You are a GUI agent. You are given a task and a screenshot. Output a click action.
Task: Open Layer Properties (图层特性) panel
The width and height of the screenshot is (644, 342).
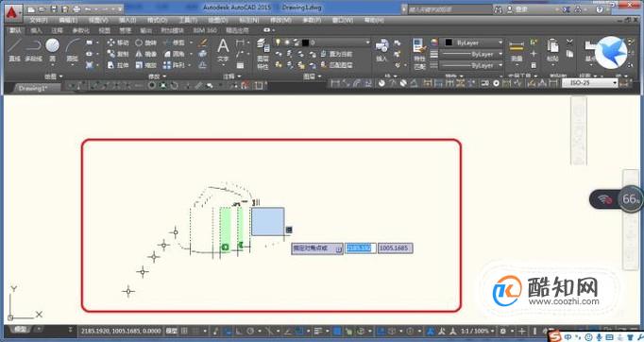(x=263, y=54)
